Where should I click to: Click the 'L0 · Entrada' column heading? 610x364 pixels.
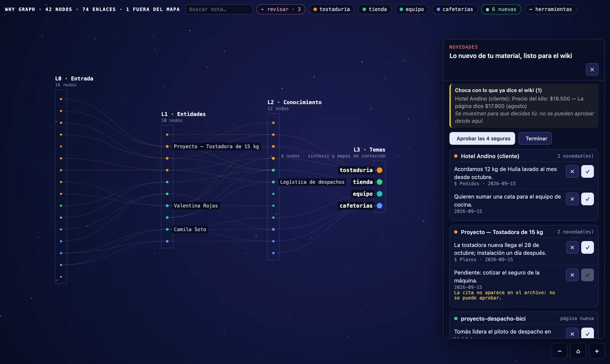[x=74, y=79]
